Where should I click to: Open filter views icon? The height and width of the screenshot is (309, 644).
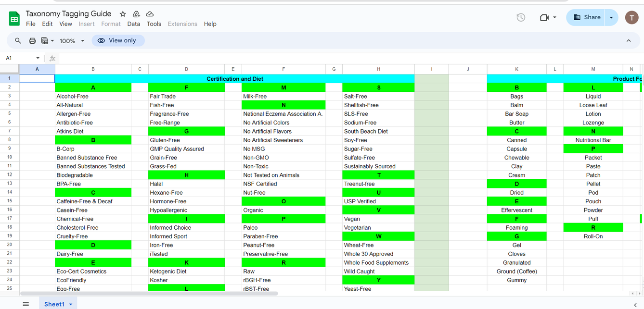point(45,41)
